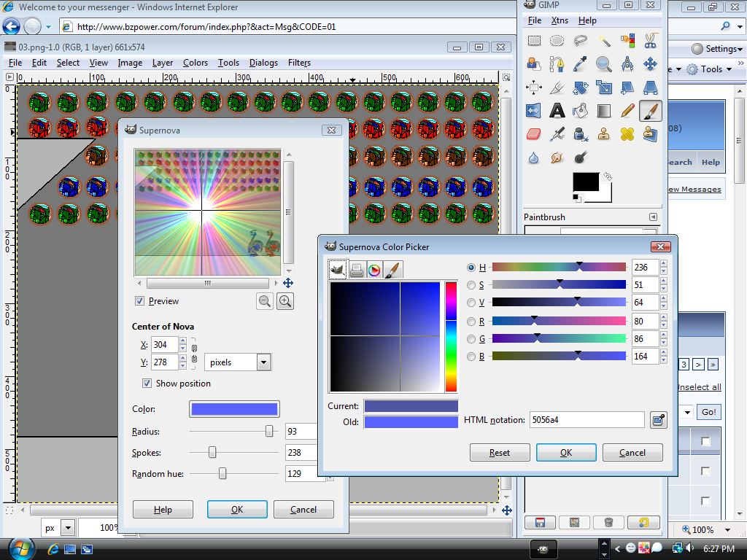Pick the Color Picker eyedropper tool
Viewport: 747px width, 560px height.
581,64
